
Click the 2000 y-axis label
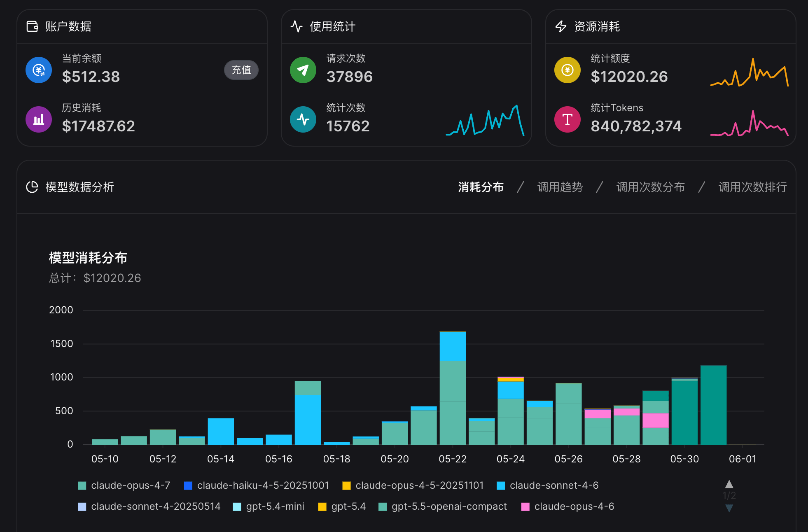[61, 310]
